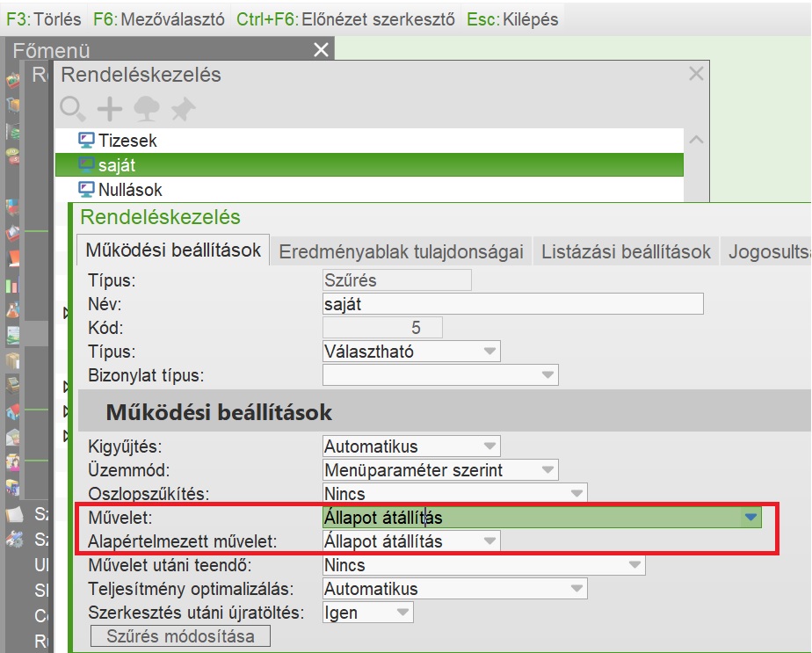
Task: Open the envelope icon in left sidebar
Action: coord(12,437)
